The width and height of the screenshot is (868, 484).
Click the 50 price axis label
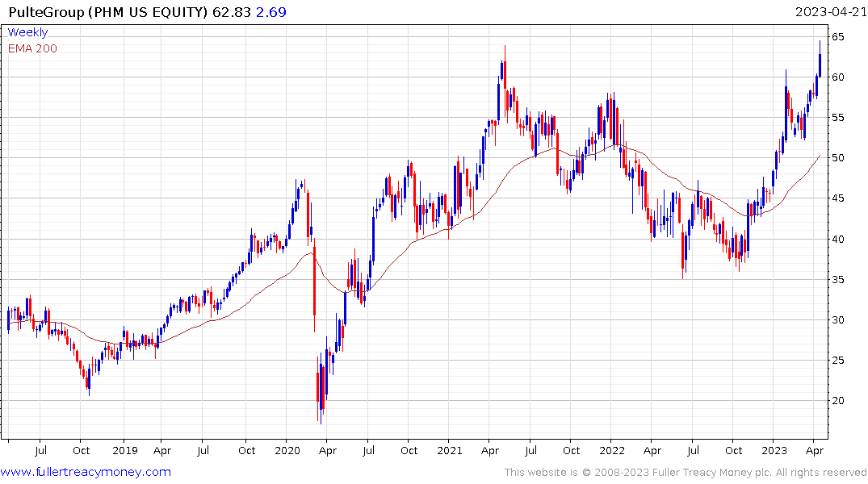pyautogui.click(x=837, y=158)
